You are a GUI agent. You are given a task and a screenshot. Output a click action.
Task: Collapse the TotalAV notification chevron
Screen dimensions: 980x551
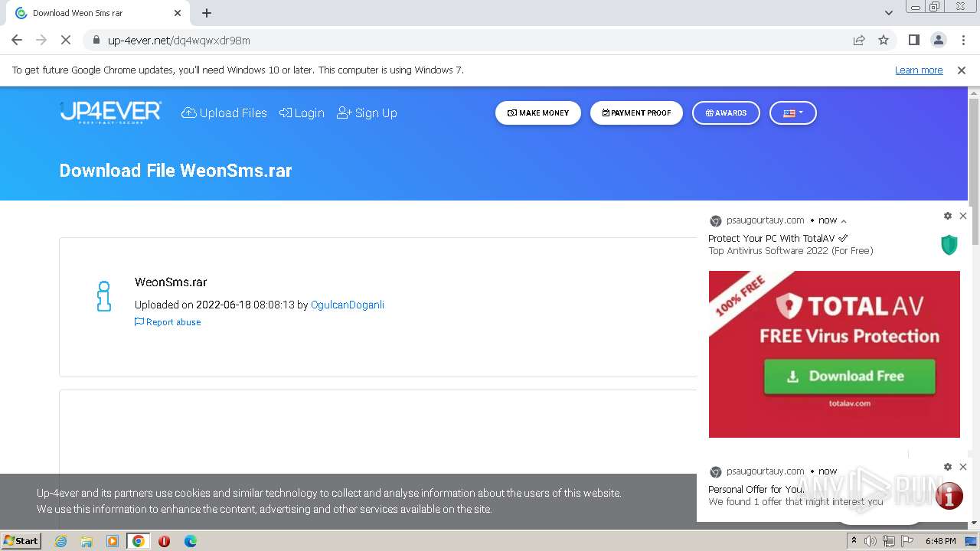[844, 221]
